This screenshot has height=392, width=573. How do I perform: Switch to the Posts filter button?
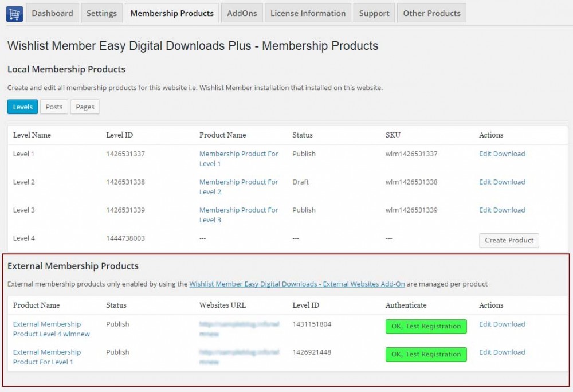point(54,107)
